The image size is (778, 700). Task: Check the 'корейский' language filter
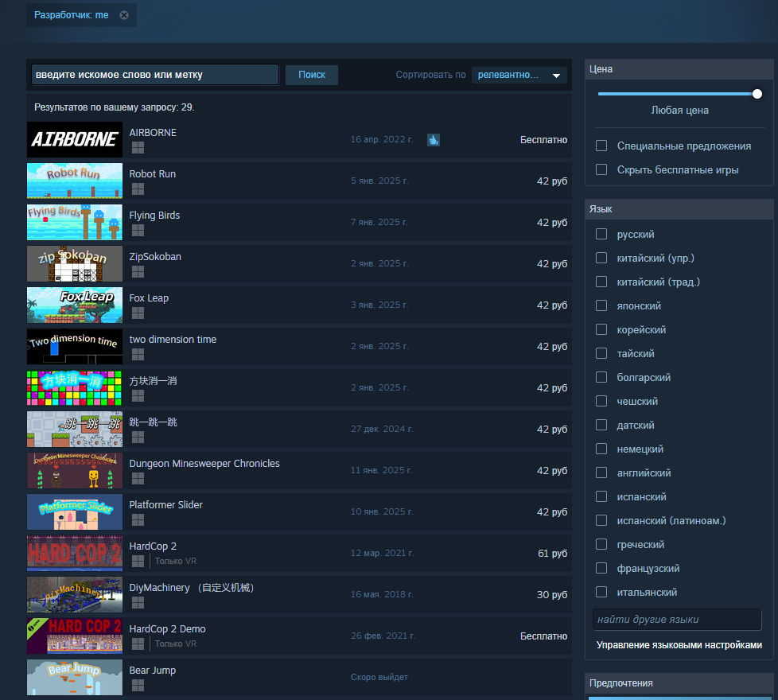[601, 329]
